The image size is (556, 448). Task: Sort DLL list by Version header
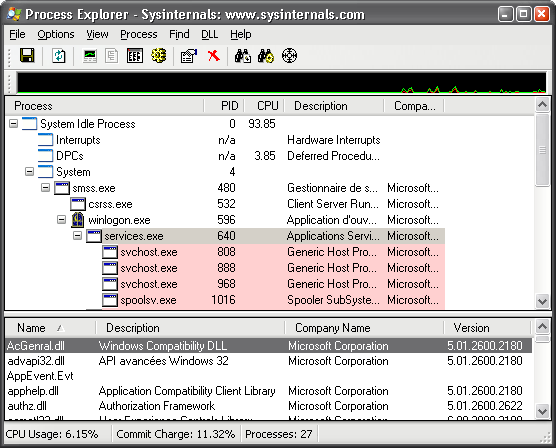(x=487, y=328)
